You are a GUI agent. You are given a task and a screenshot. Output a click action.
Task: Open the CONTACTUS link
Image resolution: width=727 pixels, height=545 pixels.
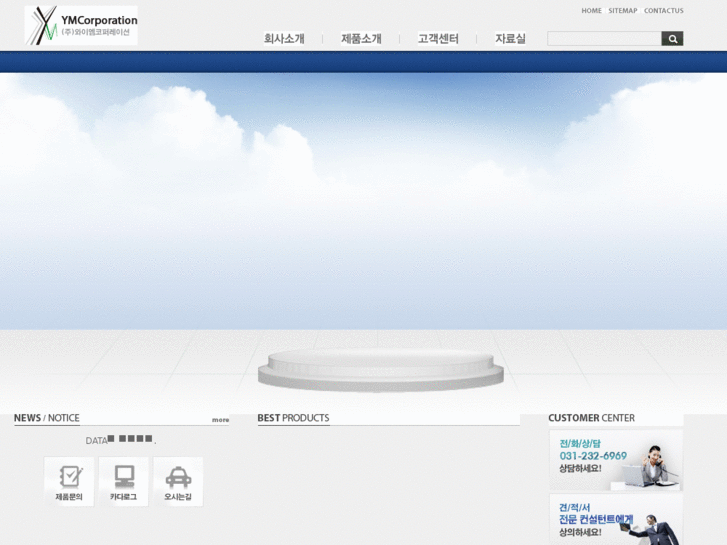click(x=663, y=11)
